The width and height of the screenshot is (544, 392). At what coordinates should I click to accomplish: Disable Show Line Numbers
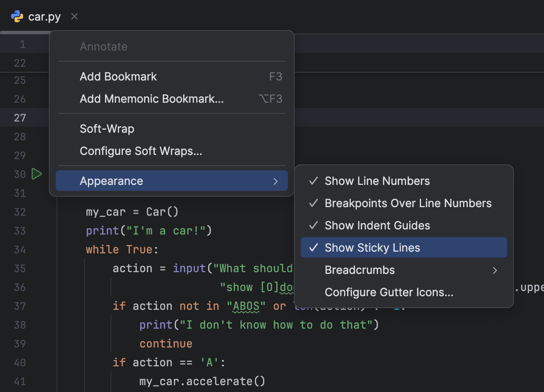click(x=377, y=181)
